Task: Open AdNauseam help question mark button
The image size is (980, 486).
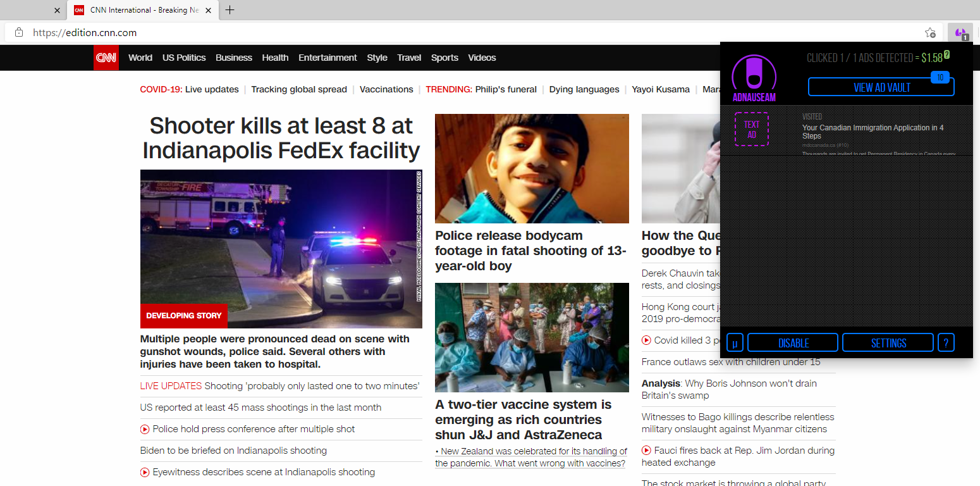Action: (946, 343)
